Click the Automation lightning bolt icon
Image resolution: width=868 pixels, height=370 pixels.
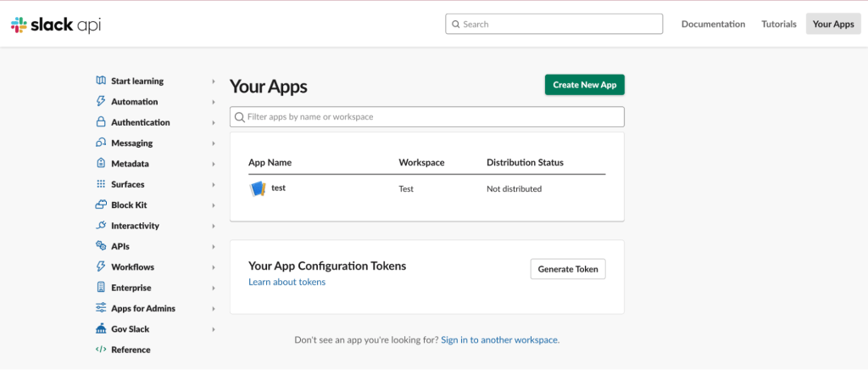(101, 102)
